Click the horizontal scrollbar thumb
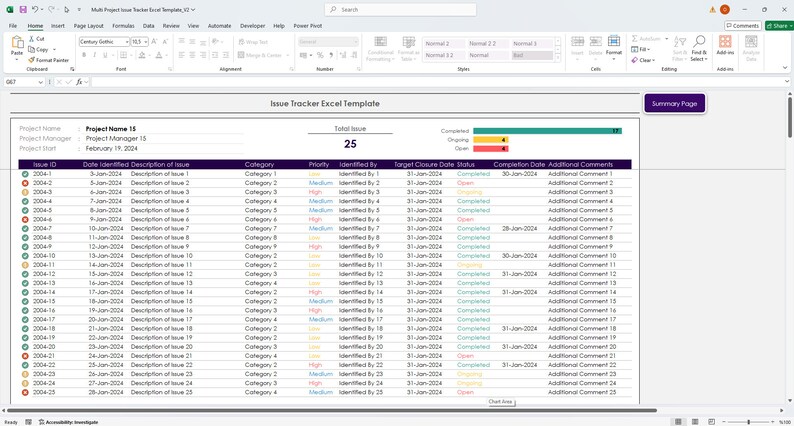 332,410
